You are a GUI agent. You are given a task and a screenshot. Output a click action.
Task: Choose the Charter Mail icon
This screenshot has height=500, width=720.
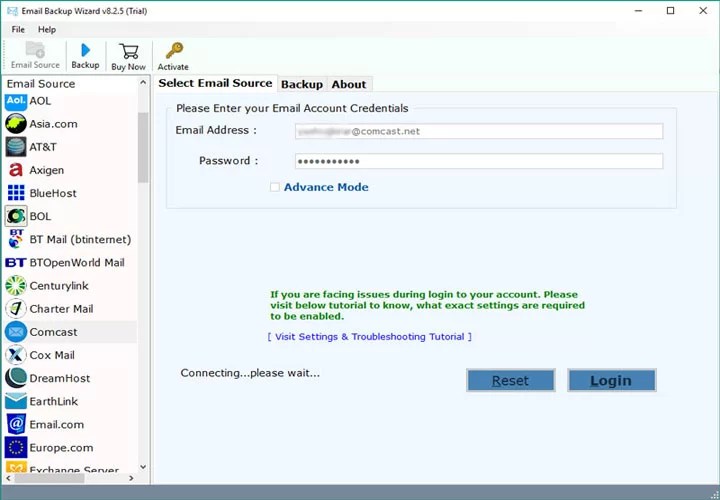click(16, 309)
